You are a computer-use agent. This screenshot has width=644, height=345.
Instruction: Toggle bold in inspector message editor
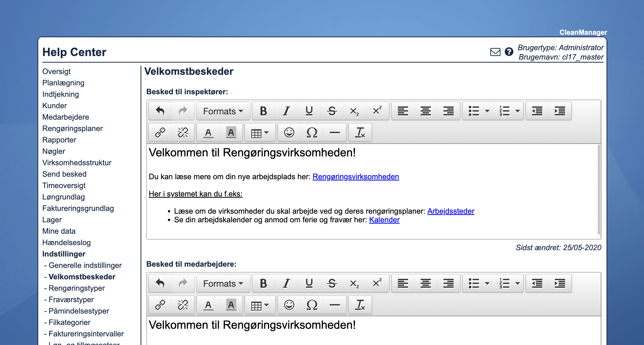click(x=263, y=111)
